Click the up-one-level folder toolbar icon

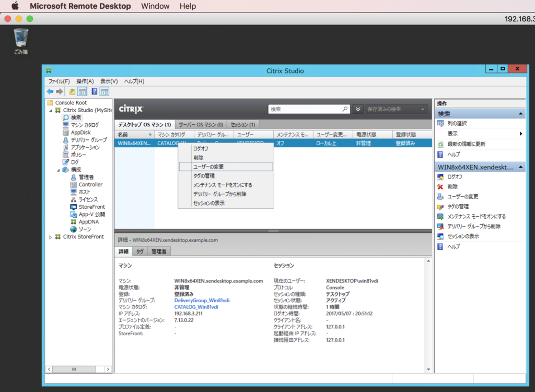pos(72,91)
